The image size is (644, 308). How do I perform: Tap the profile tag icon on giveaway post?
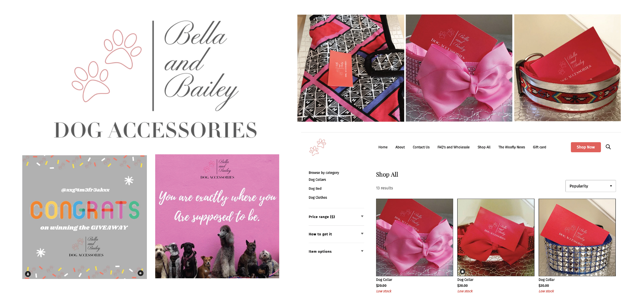[28, 274]
